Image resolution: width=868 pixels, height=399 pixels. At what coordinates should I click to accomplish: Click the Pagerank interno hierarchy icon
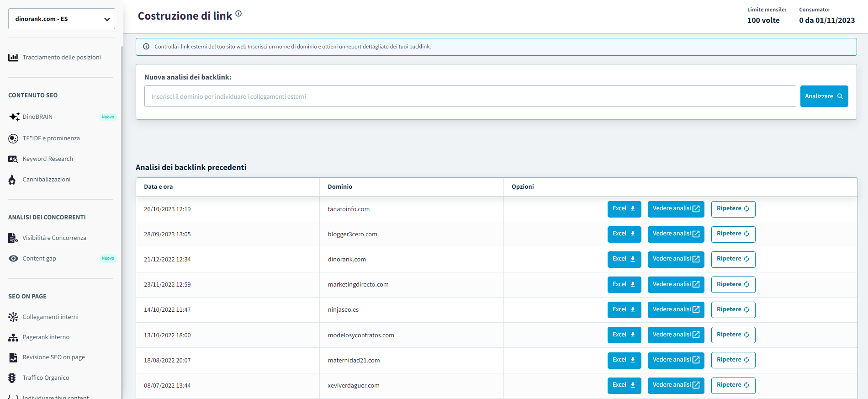(13, 338)
